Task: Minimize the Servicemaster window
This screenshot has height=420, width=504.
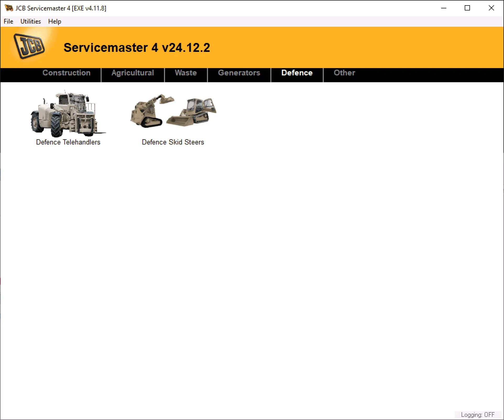Action: coord(444,8)
